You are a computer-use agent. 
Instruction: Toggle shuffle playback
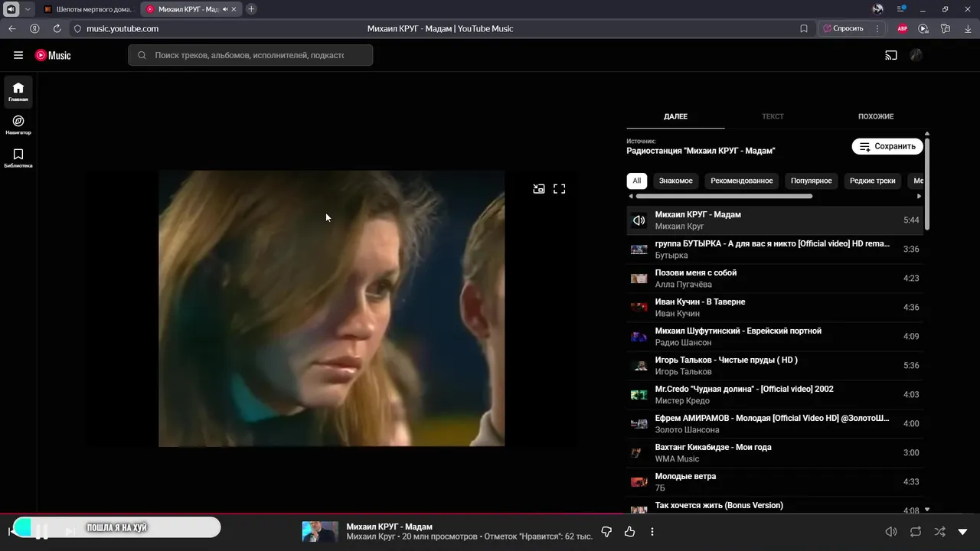tap(939, 532)
